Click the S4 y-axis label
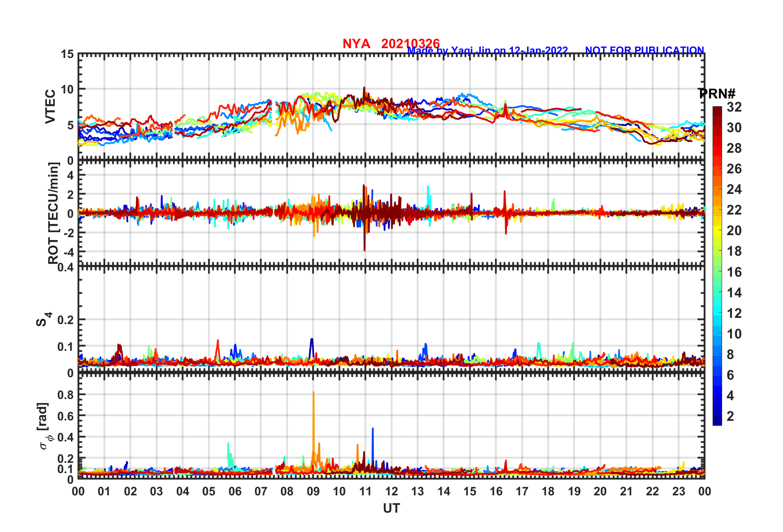The image size is (783, 532). click(x=43, y=320)
